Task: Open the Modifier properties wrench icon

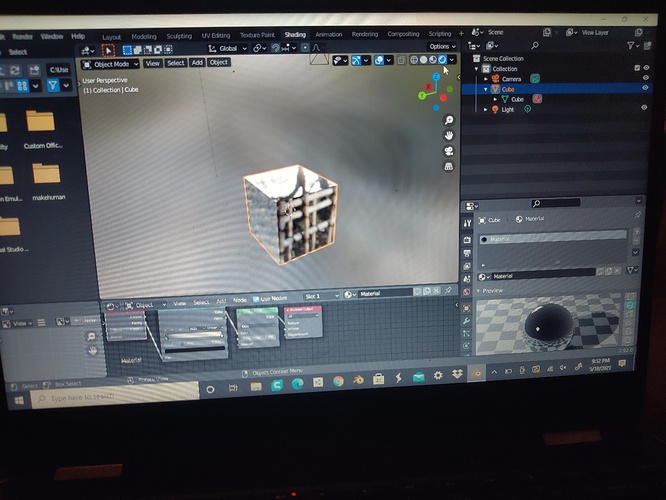Action: point(467,321)
